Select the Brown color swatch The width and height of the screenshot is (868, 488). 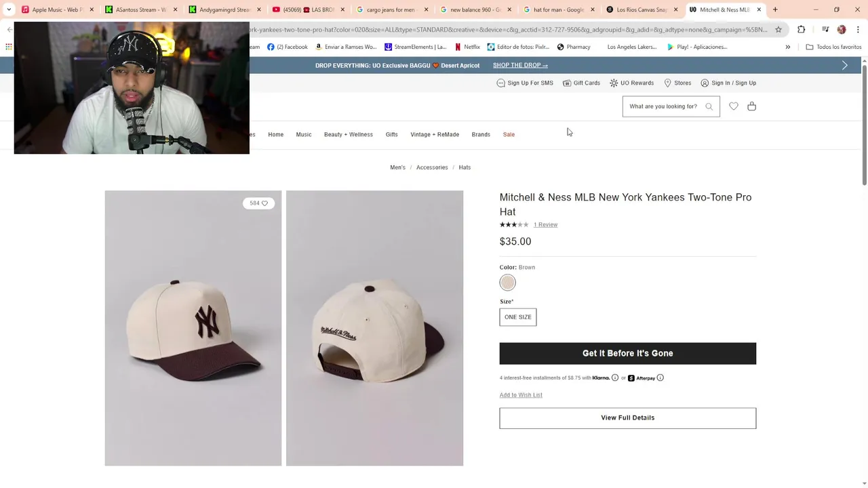(x=508, y=283)
